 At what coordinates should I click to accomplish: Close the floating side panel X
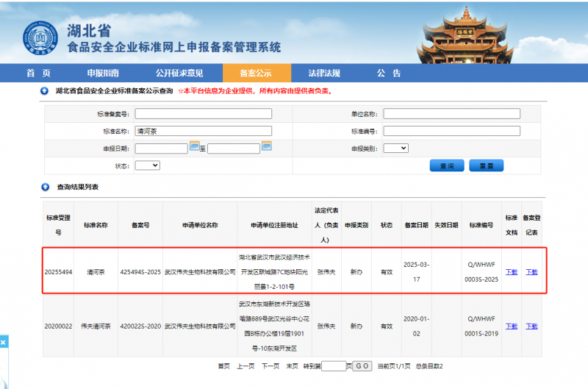click(x=3, y=342)
